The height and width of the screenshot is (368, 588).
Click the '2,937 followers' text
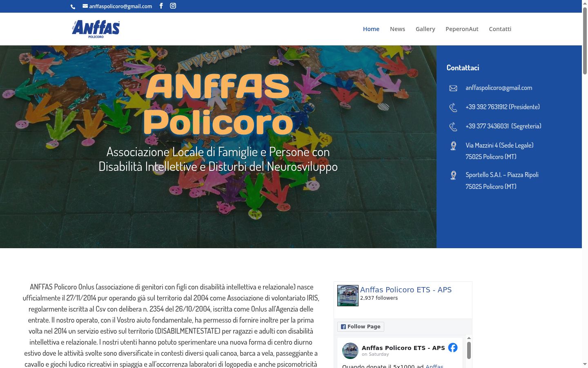tap(379, 298)
